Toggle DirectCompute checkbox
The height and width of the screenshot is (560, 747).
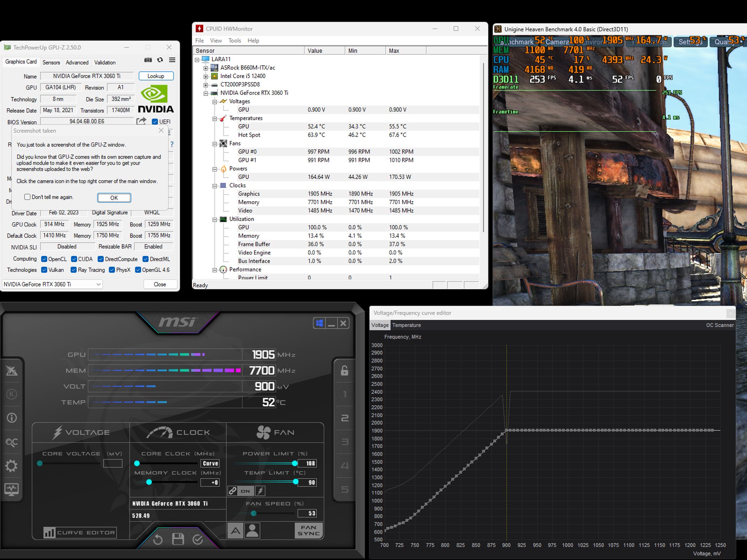101,259
